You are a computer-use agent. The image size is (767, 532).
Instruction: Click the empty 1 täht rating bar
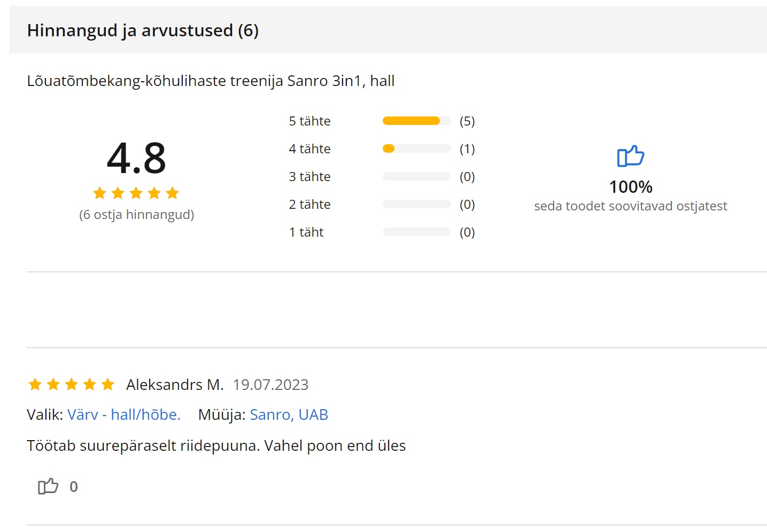point(416,232)
